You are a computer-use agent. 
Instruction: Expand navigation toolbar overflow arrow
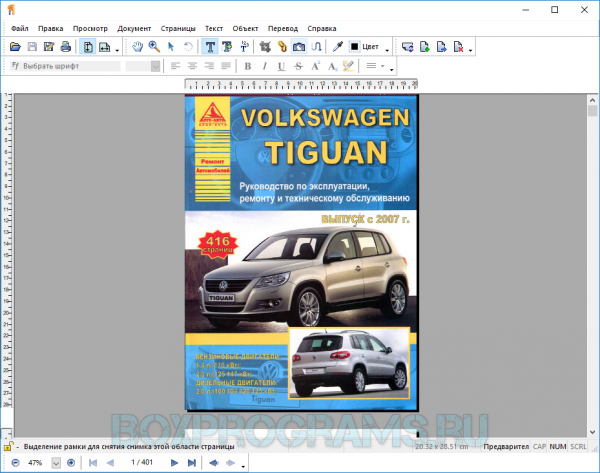coord(243,466)
